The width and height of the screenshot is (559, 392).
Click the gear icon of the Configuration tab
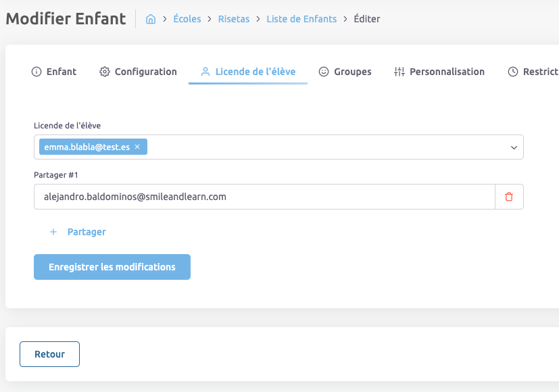click(104, 72)
